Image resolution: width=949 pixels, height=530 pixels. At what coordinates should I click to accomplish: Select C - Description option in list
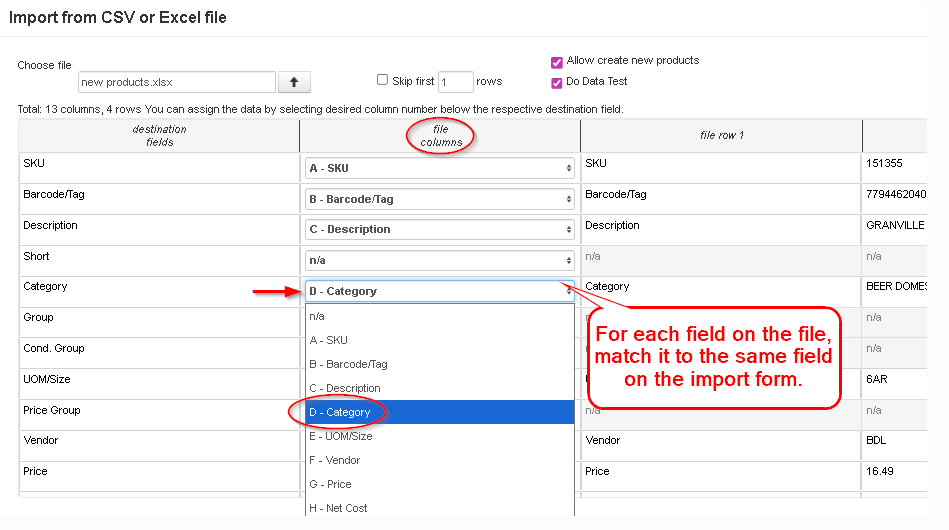[x=439, y=388]
